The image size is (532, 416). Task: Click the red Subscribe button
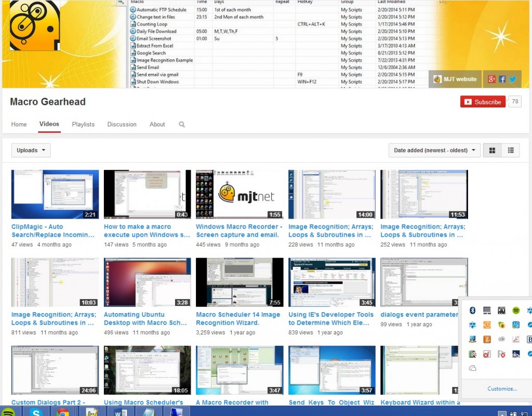pyautogui.click(x=483, y=102)
